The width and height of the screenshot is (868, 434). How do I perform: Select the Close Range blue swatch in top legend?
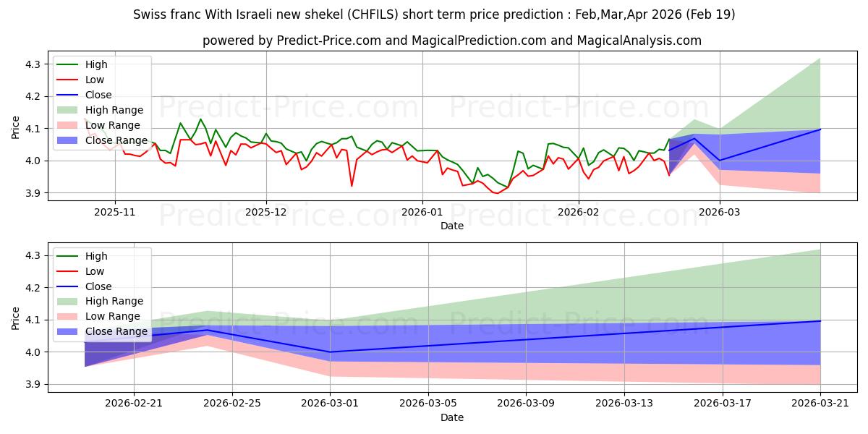coord(69,140)
